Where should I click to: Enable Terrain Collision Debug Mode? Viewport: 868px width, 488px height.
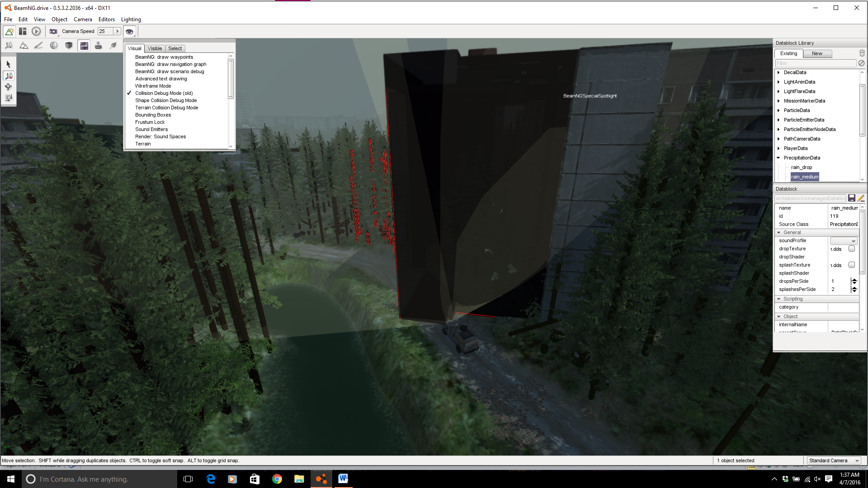click(166, 108)
